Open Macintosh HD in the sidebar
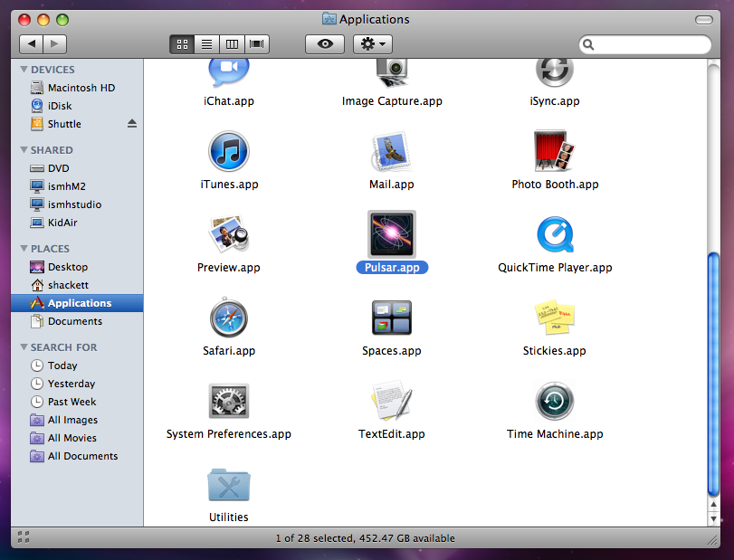This screenshot has width=734, height=560. point(77,88)
